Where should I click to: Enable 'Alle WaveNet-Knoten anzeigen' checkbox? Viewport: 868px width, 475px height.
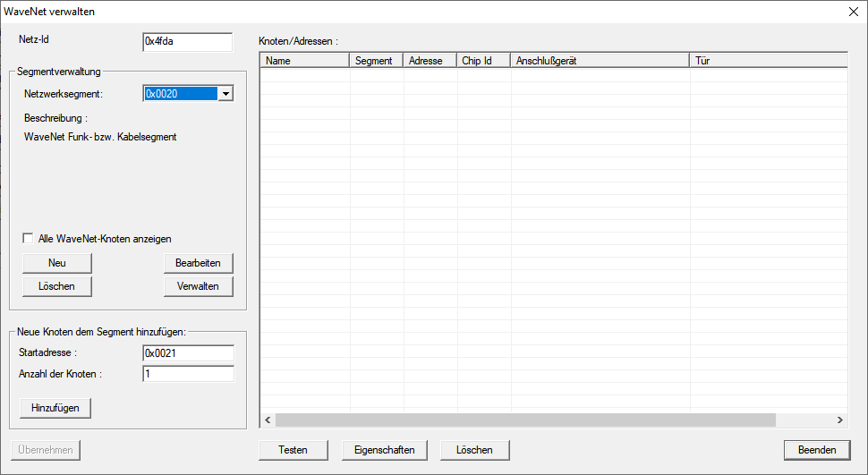pos(29,239)
